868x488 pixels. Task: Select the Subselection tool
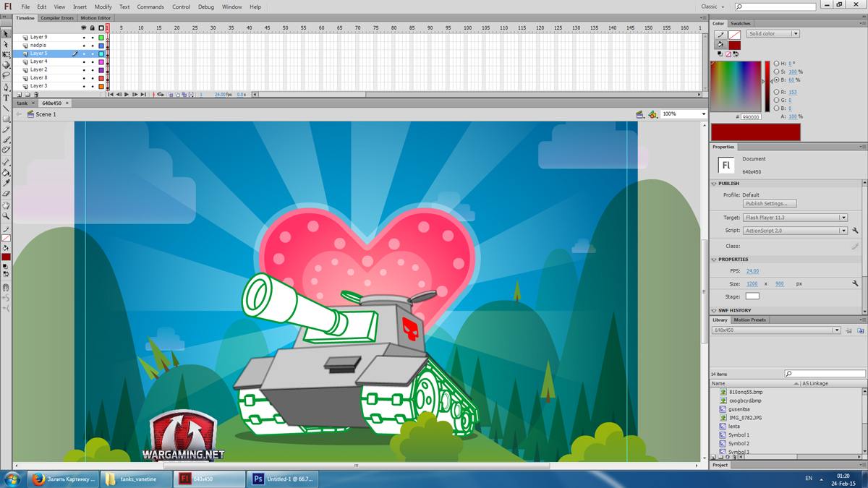tap(6, 44)
